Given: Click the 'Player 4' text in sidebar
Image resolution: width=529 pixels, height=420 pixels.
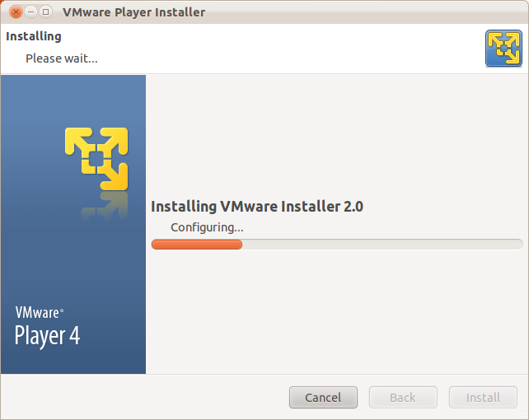Looking at the screenshot, I should tap(47, 336).
